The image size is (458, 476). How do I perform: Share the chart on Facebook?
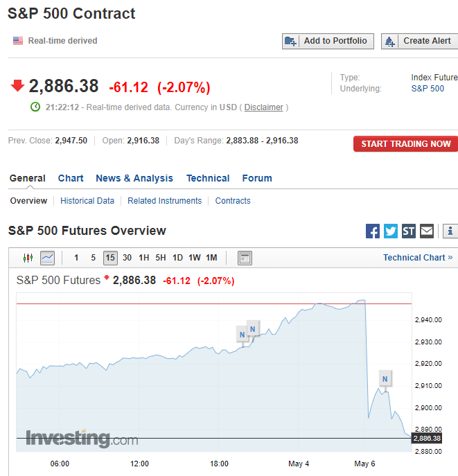click(x=373, y=231)
